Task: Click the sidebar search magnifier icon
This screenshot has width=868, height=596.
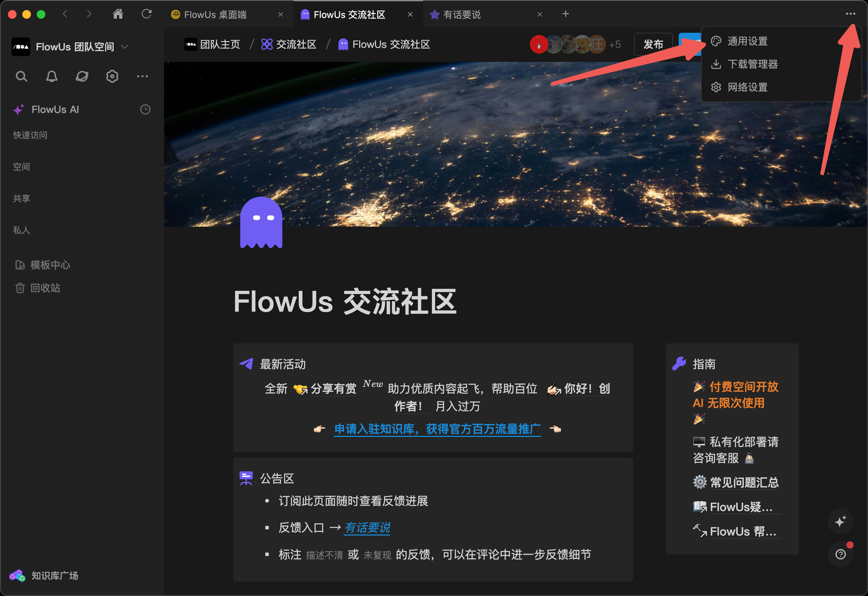Action: click(21, 77)
